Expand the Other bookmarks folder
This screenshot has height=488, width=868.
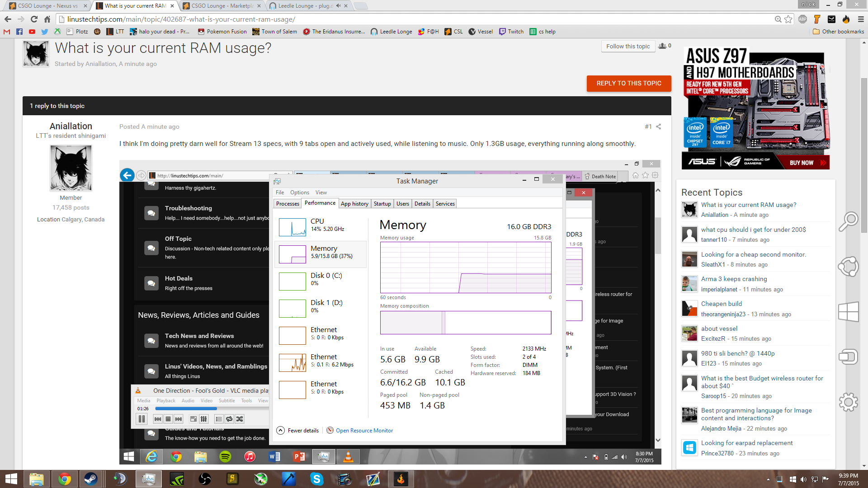tap(839, 32)
